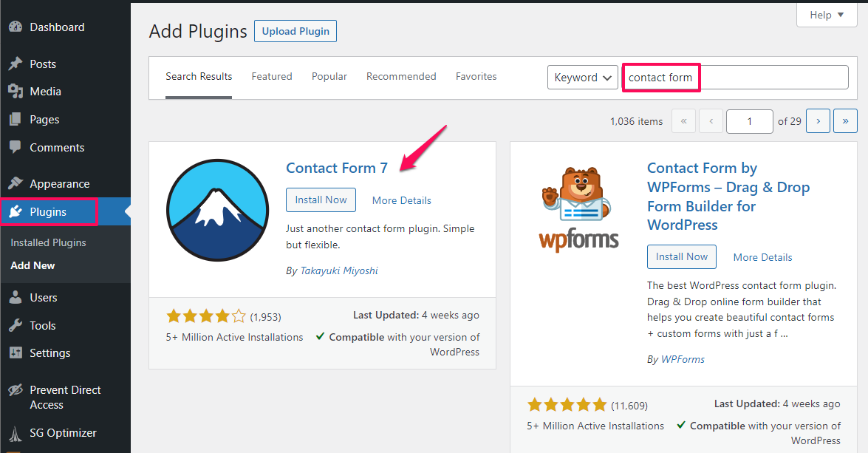Screen dimensions: 868x453
Task: Click the Appearance paintbrush icon
Action: coord(16,183)
